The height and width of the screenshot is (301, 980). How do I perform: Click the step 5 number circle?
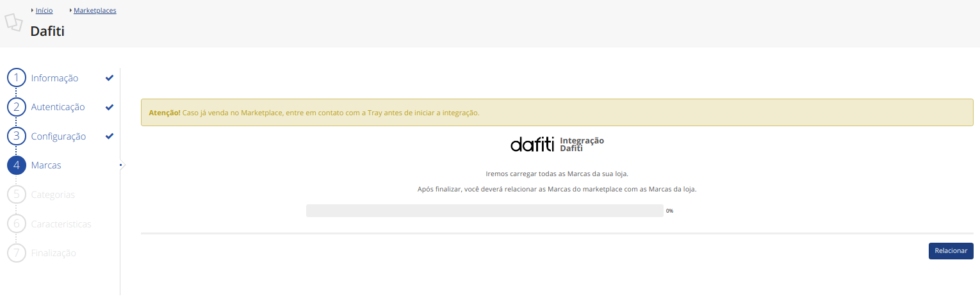pyautogui.click(x=17, y=194)
